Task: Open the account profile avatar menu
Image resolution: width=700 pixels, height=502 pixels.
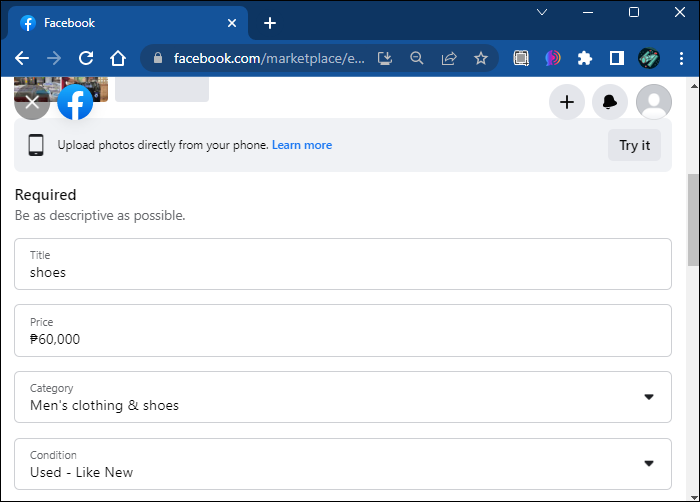Action: tap(654, 102)
